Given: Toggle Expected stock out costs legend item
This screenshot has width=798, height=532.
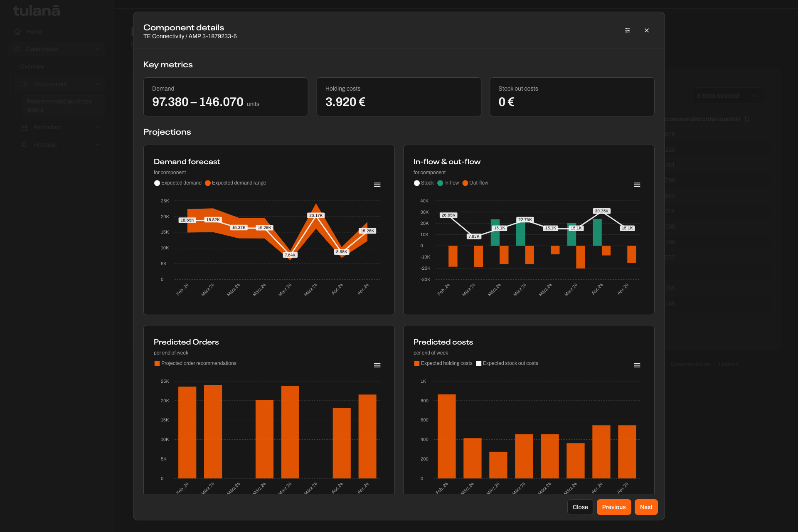Looking at the screenshot, I should tap(507, 363).
